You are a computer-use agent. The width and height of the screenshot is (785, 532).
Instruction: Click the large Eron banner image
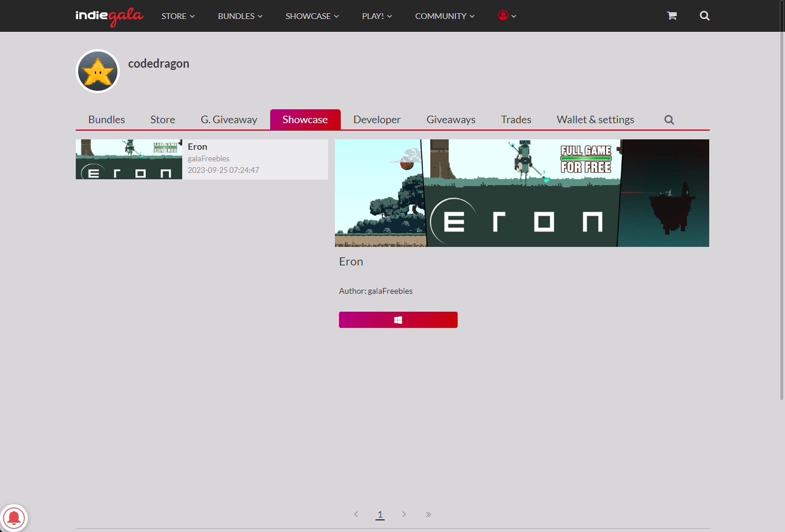pyautogui.click(x=522, y=193)
